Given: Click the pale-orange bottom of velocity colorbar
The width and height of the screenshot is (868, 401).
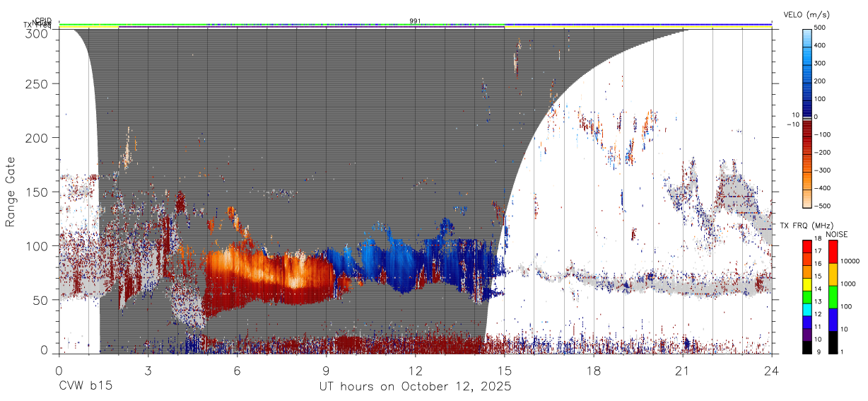Looking at the screenshot, I should click(x=807, y=198).
